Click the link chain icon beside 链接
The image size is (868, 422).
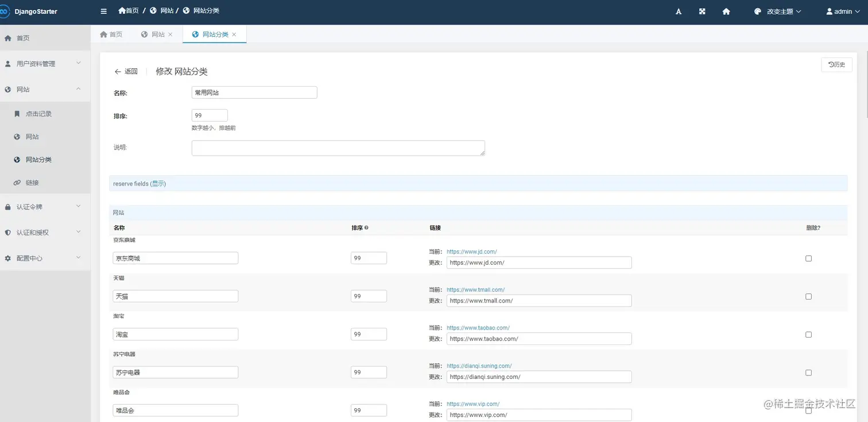pyautogui.click(x=17, y=183)
